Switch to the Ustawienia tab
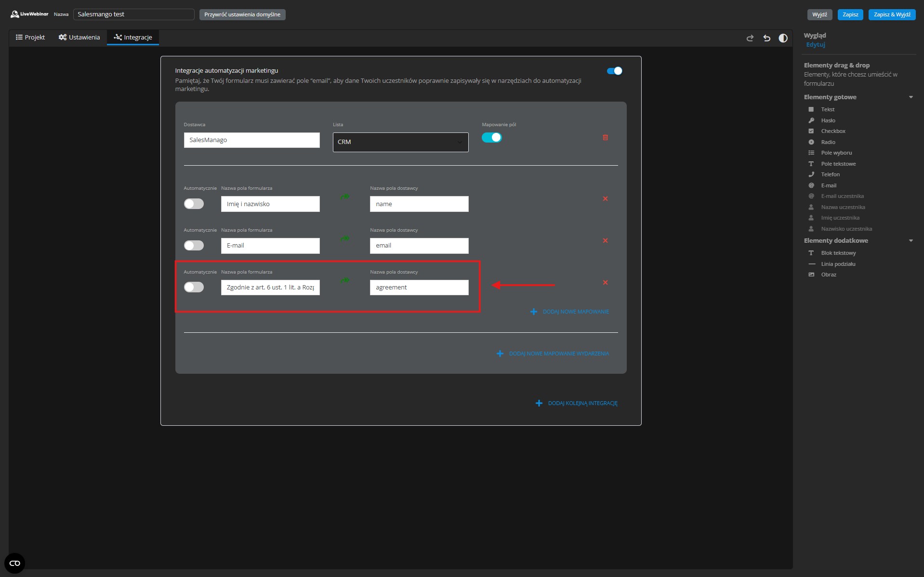Viewport: 924px width, 577px height. (x=79, y=37)
